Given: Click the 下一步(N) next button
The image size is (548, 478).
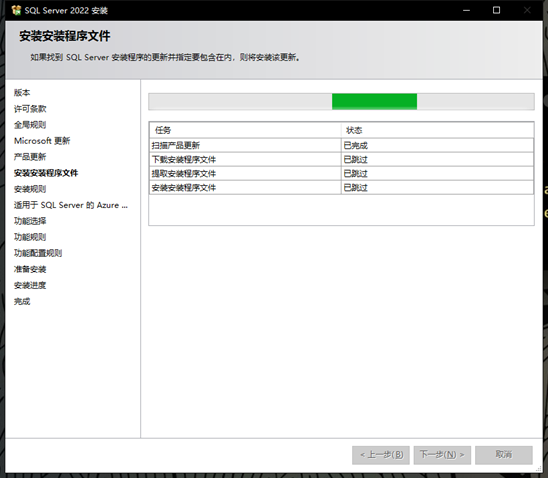Looking at the screenshot, I should coord(442,455).
